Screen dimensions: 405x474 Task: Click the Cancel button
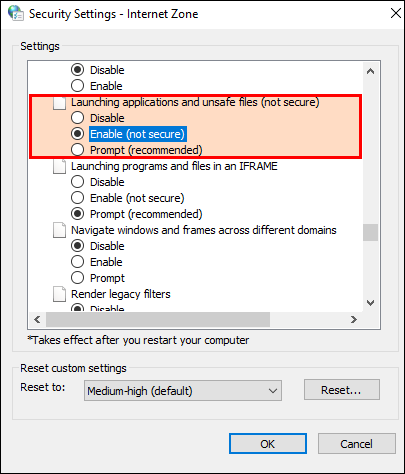356,444
